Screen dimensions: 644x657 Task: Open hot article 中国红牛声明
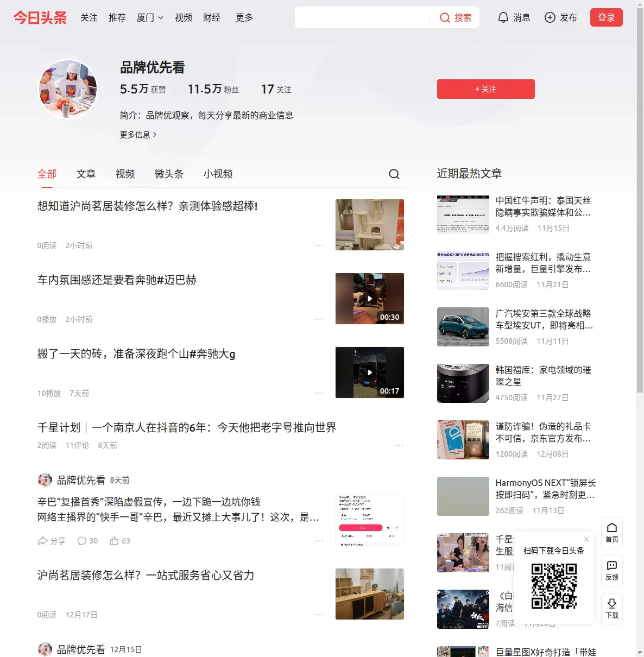click(544, 207)
